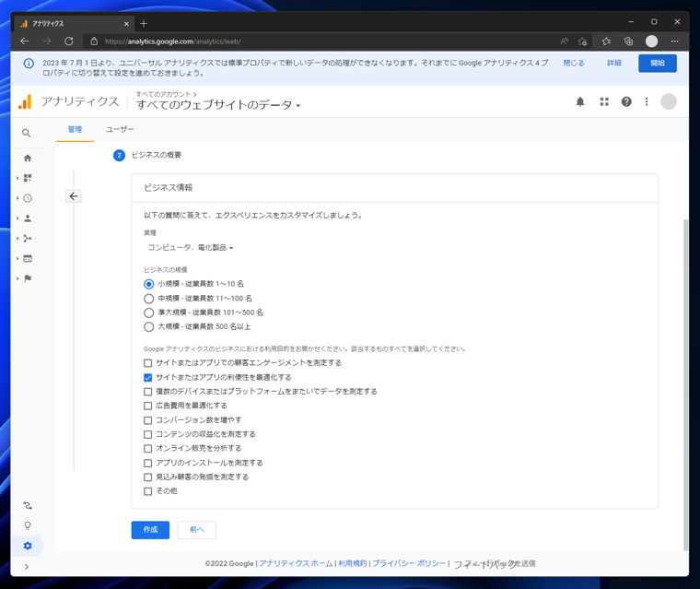Click the 前へ button
This screenshot has width=700, height=589.
[x=197, y=530]
